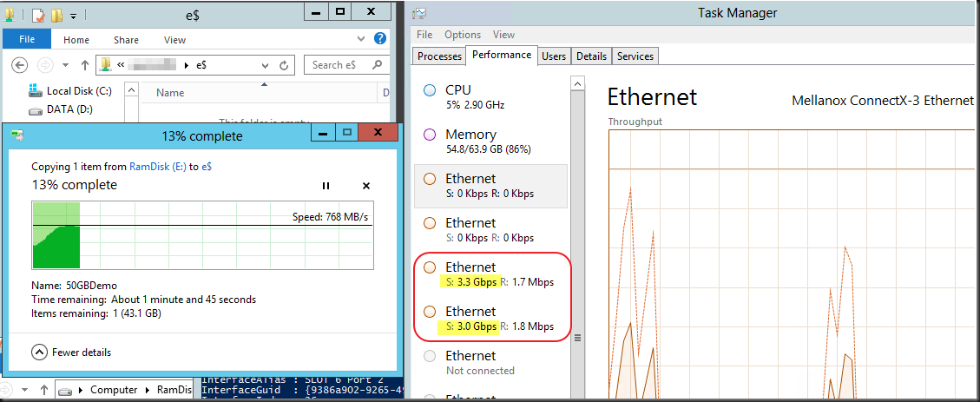Pause the file copy operation

(x=326, y=186)
